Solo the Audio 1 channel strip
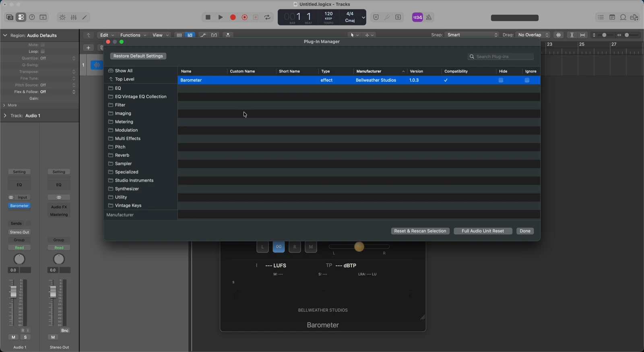This screenshot has height=352, width=644. click(x=25, y=337)
